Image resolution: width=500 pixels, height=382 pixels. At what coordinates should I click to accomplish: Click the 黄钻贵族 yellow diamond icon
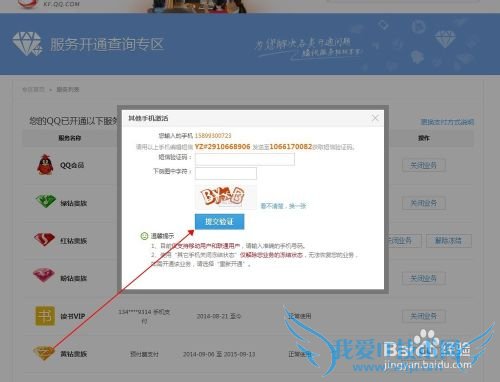point(44,353)
